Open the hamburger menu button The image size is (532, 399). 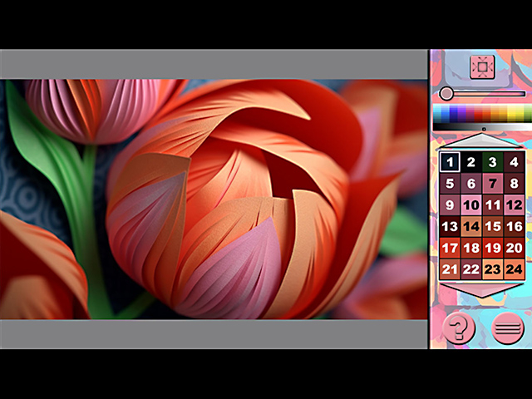(x=507, y=328)
